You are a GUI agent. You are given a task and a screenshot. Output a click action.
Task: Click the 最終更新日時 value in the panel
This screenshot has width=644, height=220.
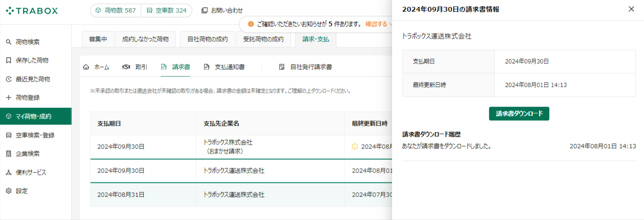(x=536, y=85)
